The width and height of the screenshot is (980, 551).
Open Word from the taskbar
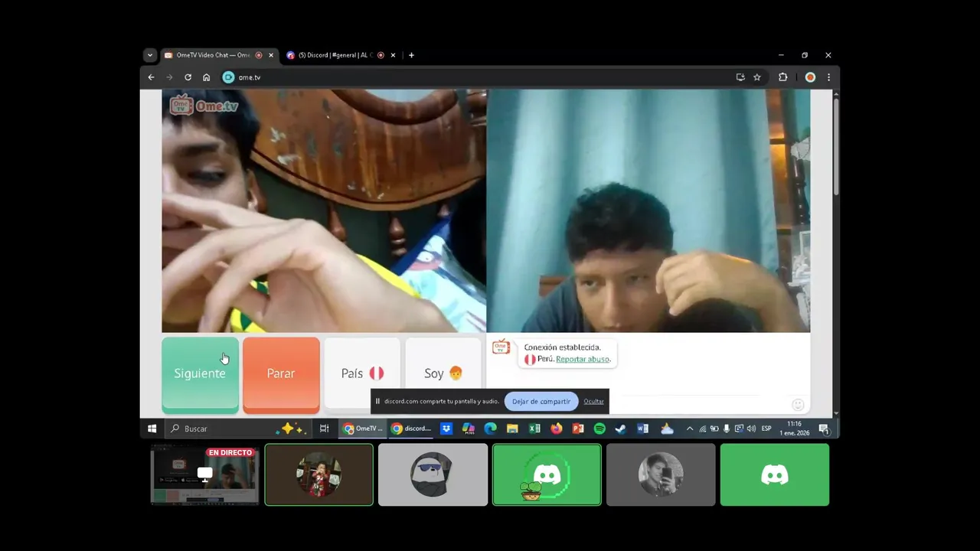643,429
